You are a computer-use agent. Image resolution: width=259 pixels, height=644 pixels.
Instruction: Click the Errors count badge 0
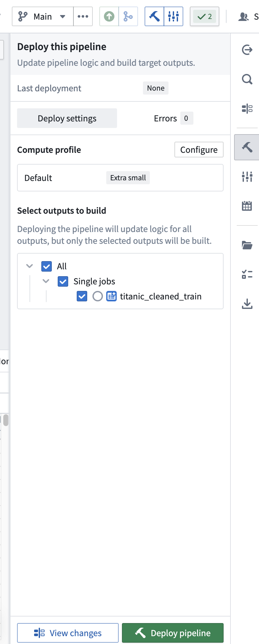(186, 118)
